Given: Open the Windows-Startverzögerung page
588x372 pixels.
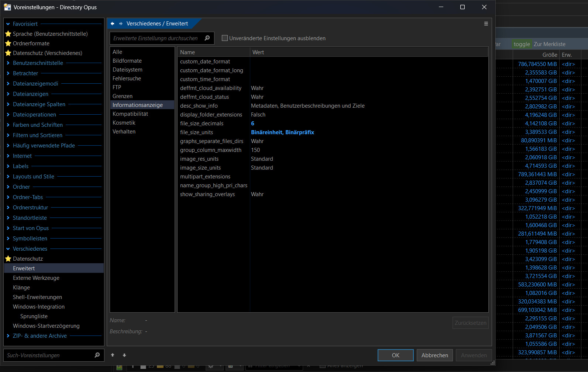Looking at the screenshot, I should [x=46, y=326].
